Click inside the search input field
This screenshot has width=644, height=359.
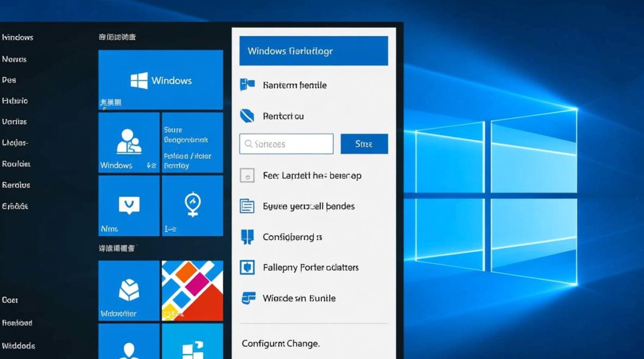287,144
